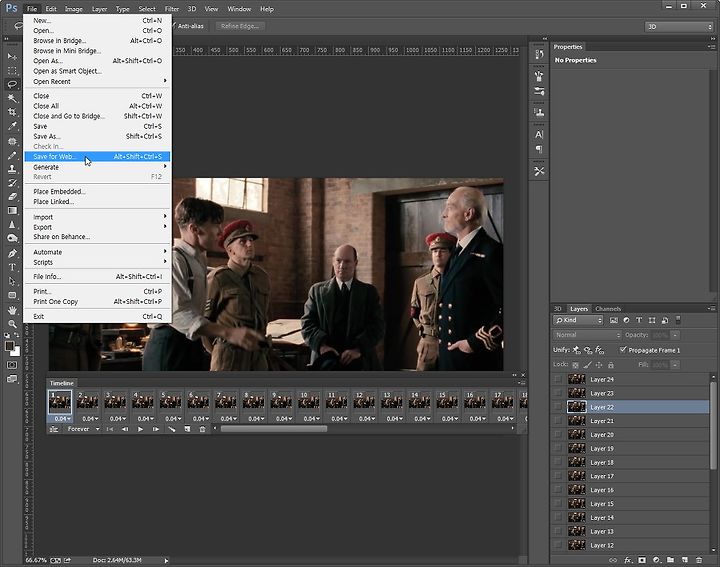Click the foreground color swatch
Viewport: 720px width, 567px height.
pos(9,346)
